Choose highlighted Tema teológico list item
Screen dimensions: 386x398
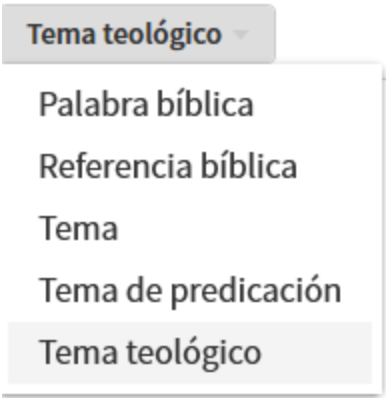[x=190, y=353]
